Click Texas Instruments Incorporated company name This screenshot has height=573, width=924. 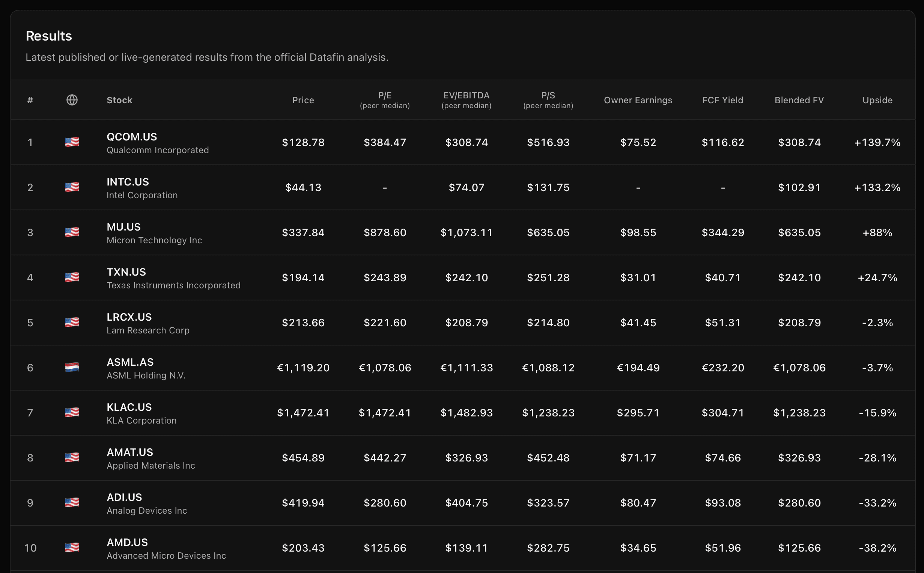pos(173,285)
